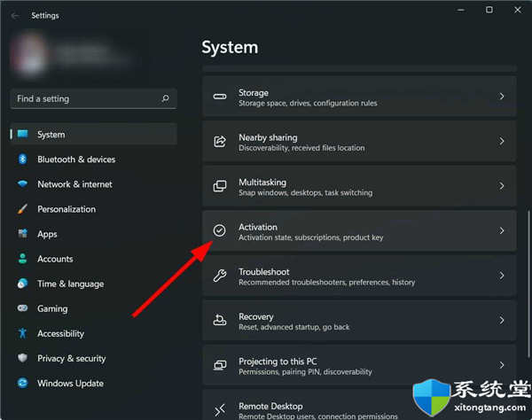This screenshot has height=420, width=532.
Task: Click the Storage drive icon
Action: pos(220,97)
